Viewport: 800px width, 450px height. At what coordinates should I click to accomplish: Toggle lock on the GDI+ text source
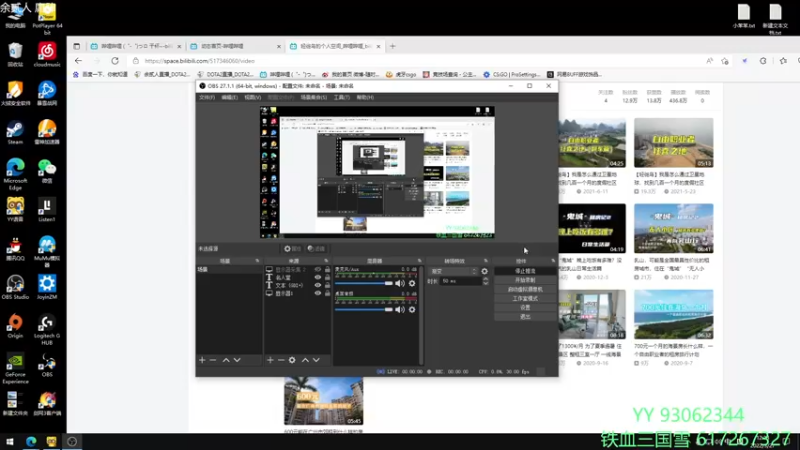(x=328, y=285)
